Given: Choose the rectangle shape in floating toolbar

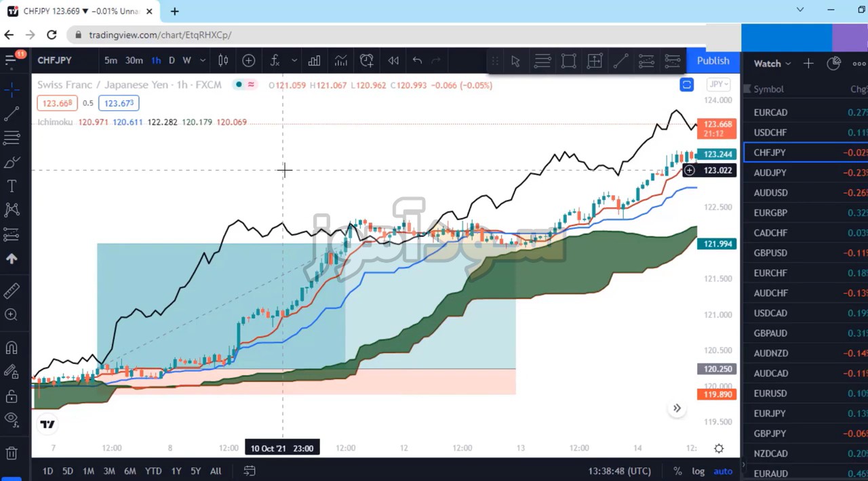Looking at the screenshot, I should click(x=568, y=62).
